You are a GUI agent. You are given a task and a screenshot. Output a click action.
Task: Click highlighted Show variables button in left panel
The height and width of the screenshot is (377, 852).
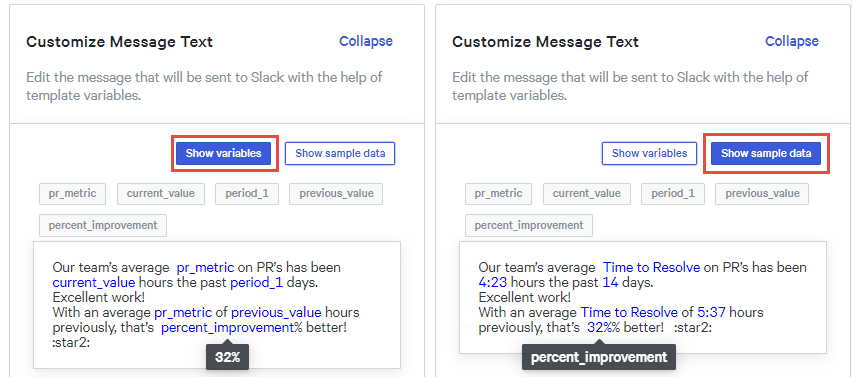click(x=224, y=153)
